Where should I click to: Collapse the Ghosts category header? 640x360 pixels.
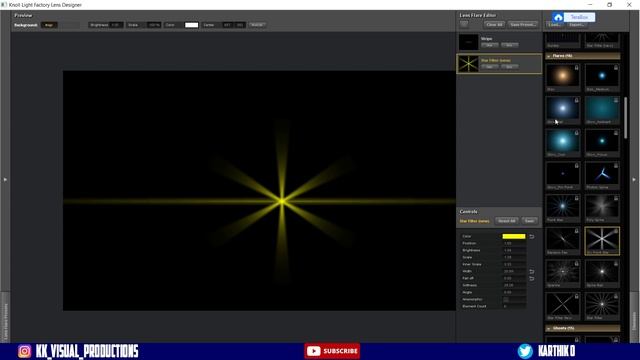[583, 328]
